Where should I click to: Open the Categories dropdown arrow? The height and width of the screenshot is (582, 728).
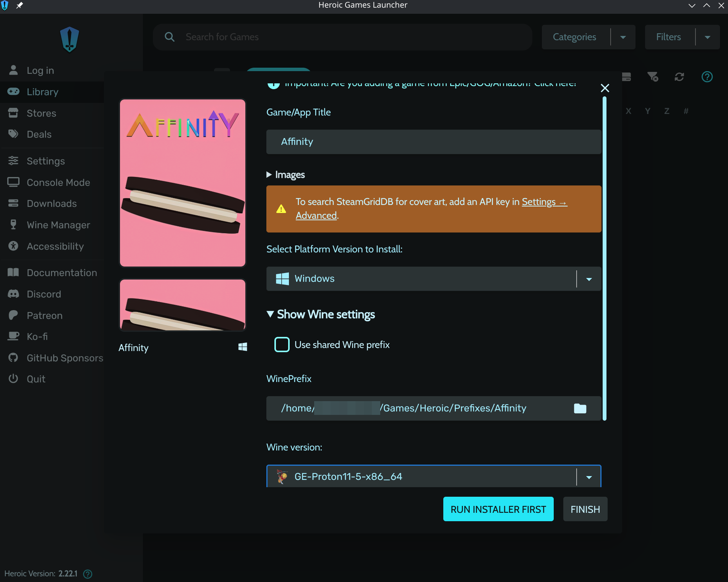click(x=623, y=37)
